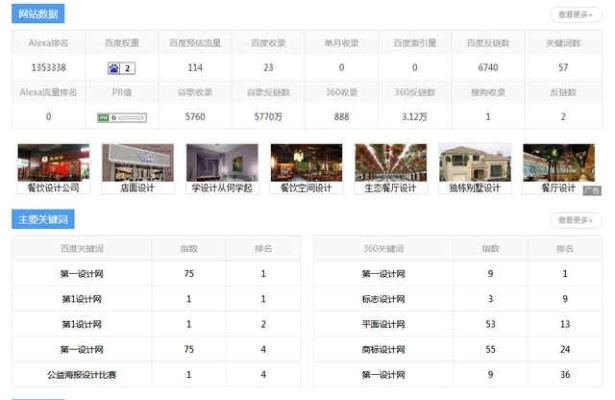This screenshot has height=400, width=615.
Task: Open 查看更多 in the 网站数据 section
Action: [575, 15]
